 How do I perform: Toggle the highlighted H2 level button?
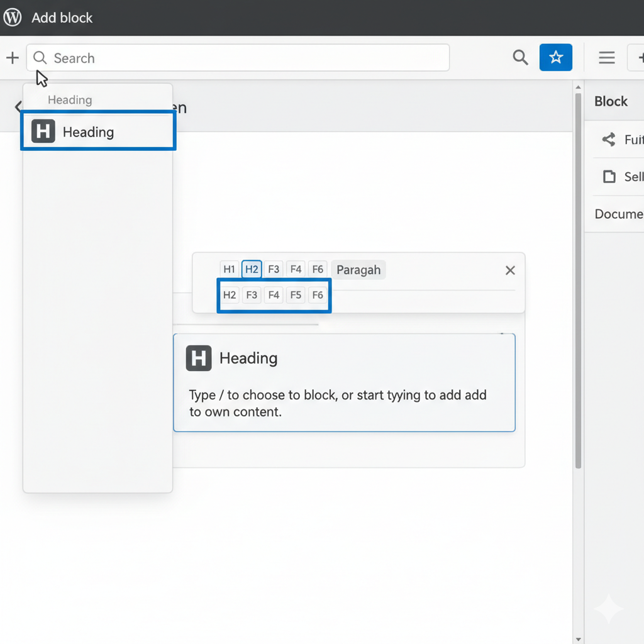click(252, 270)
